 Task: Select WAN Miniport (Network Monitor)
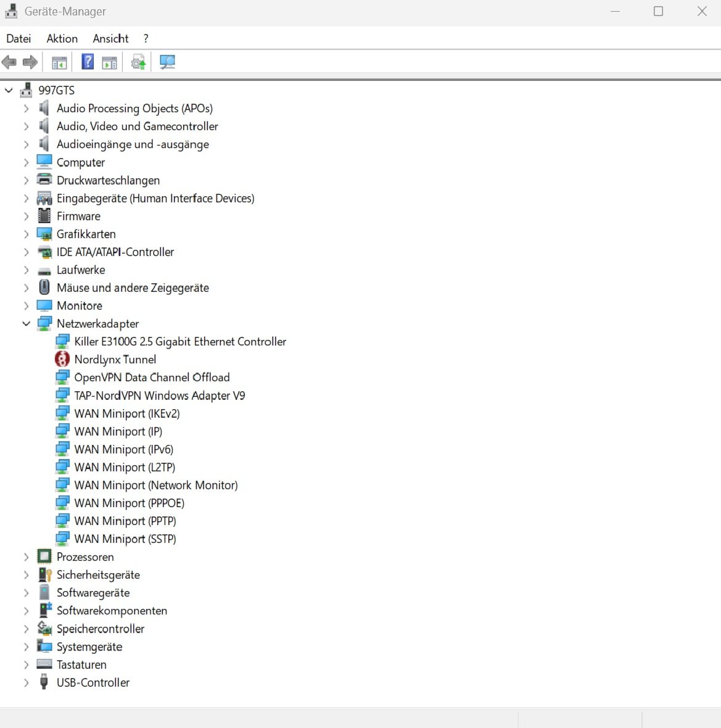click(156, 485)
